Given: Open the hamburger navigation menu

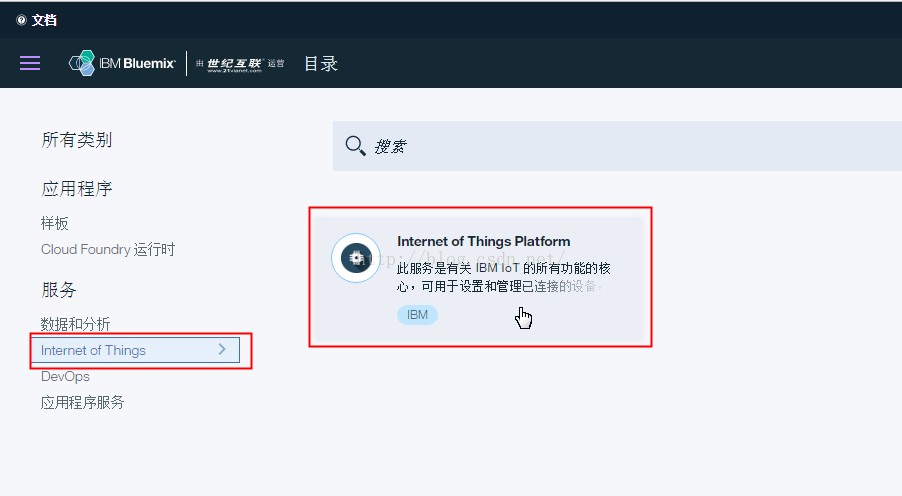Looking at the screenshot, I should (x=30, y=63).
